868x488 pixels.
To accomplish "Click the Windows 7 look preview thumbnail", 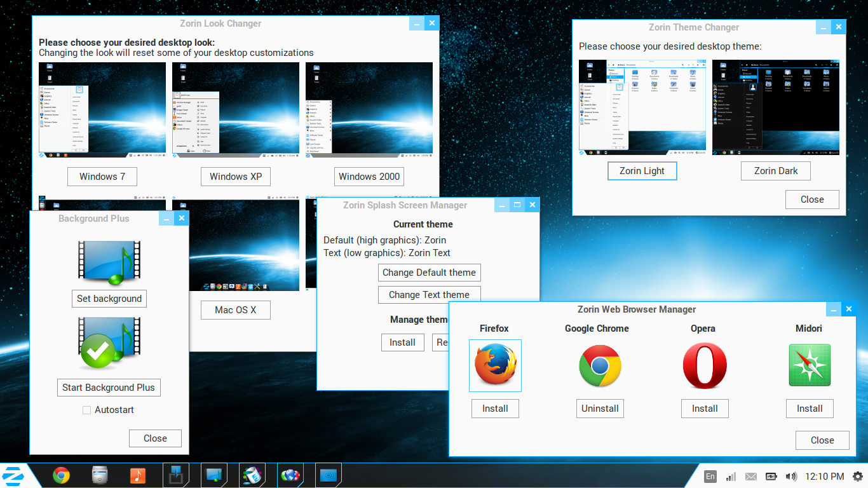I will point(102,110).
